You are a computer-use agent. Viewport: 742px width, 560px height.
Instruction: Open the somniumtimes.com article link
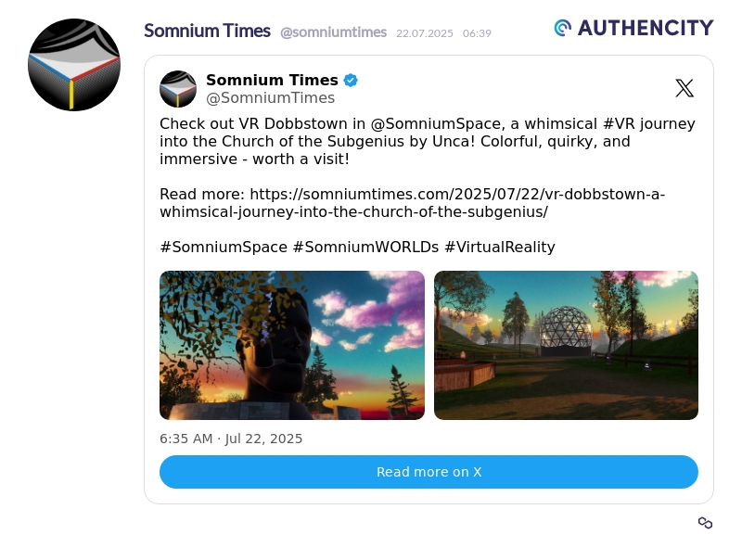tap(412, 203)
